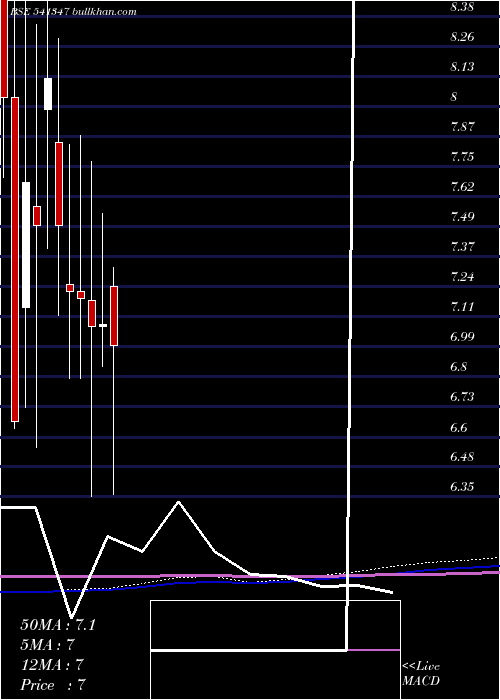Click the <<Live MACD label
Viewport: 500px width, 700px height.
coord(421,674)
